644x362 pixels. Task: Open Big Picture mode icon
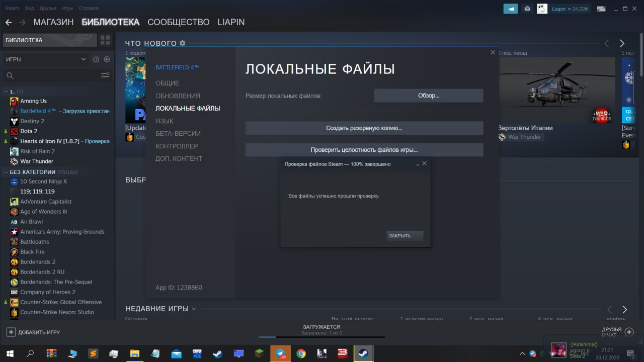click(601, 9)
